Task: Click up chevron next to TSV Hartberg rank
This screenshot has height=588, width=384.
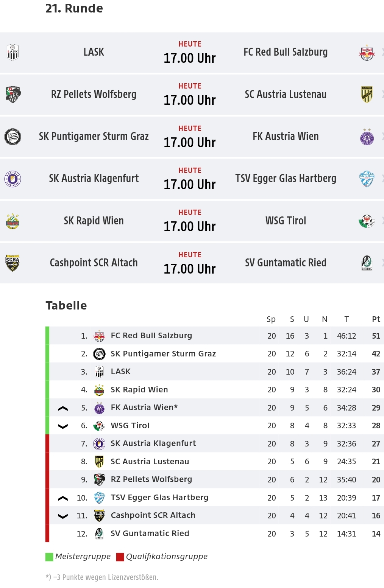Action: [63, 498]
